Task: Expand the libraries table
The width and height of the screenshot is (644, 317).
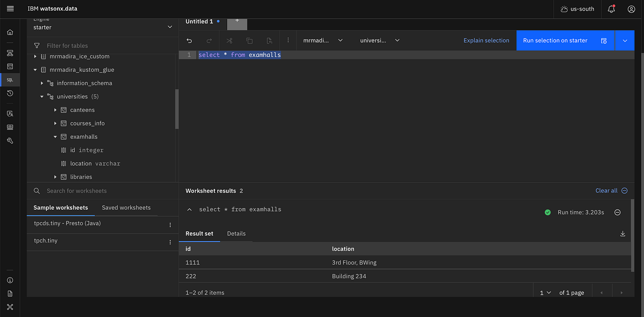Action: tap(55, 177)
